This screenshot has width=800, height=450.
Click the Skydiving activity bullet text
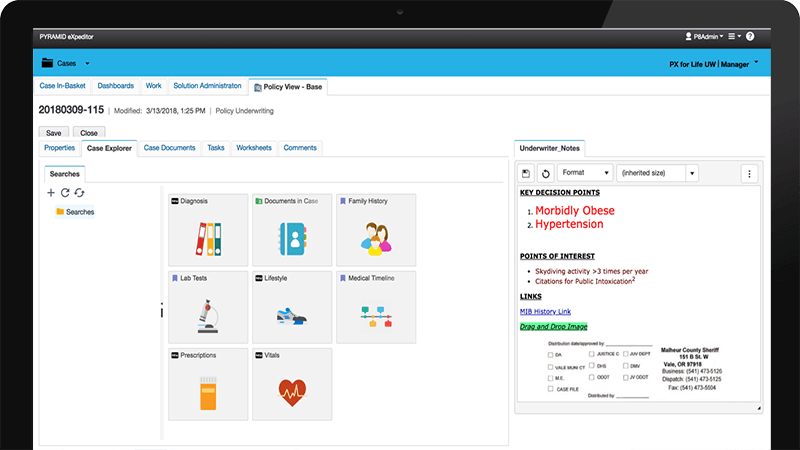coord(592,271)
